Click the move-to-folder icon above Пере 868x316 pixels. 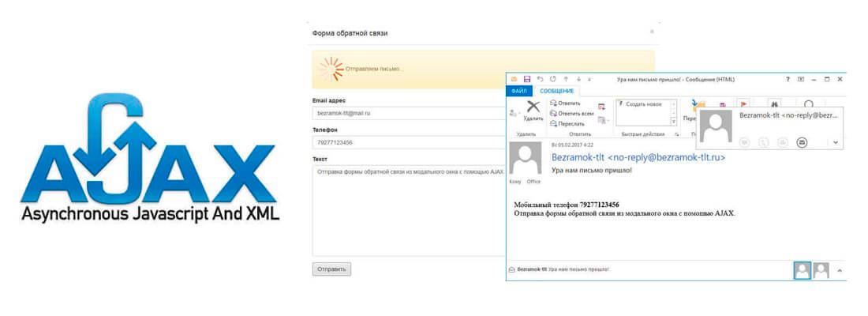coord(698,104)
